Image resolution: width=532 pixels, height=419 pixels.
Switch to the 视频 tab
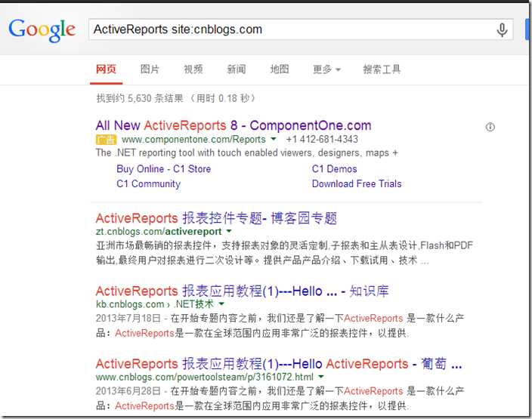click(193, 69)
